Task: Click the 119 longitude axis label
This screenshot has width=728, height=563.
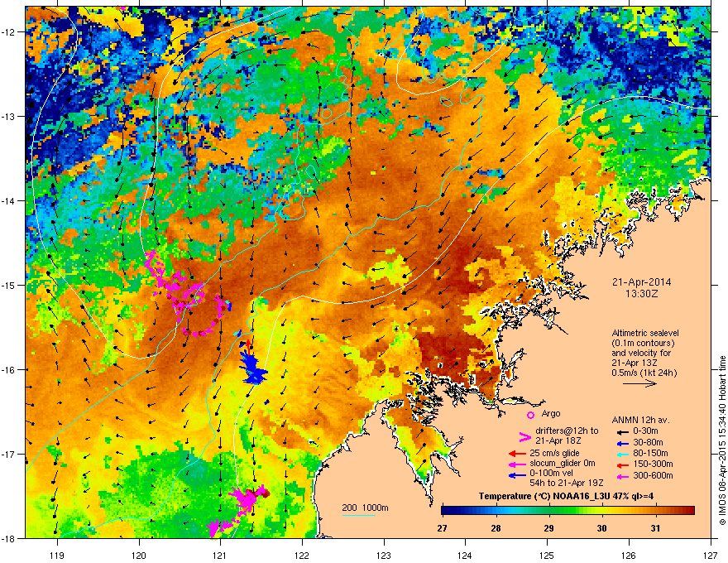Action: pyautogui.click(x=57, y=555)
